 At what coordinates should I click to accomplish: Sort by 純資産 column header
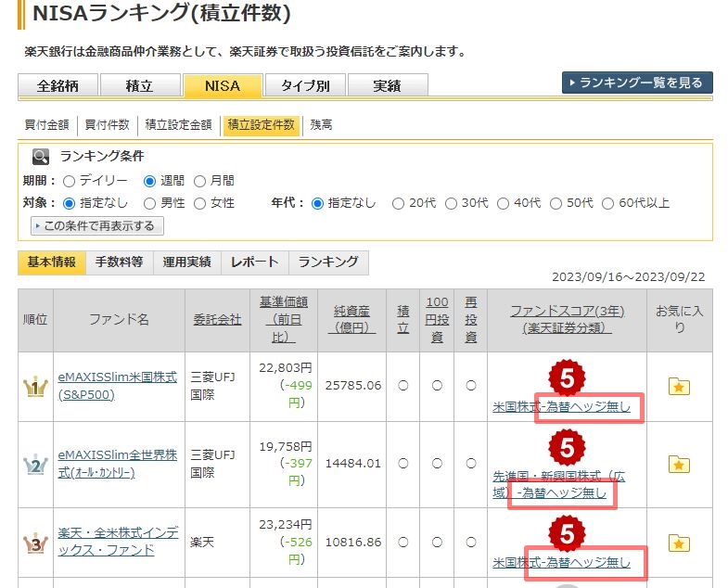tap(351, 319)
